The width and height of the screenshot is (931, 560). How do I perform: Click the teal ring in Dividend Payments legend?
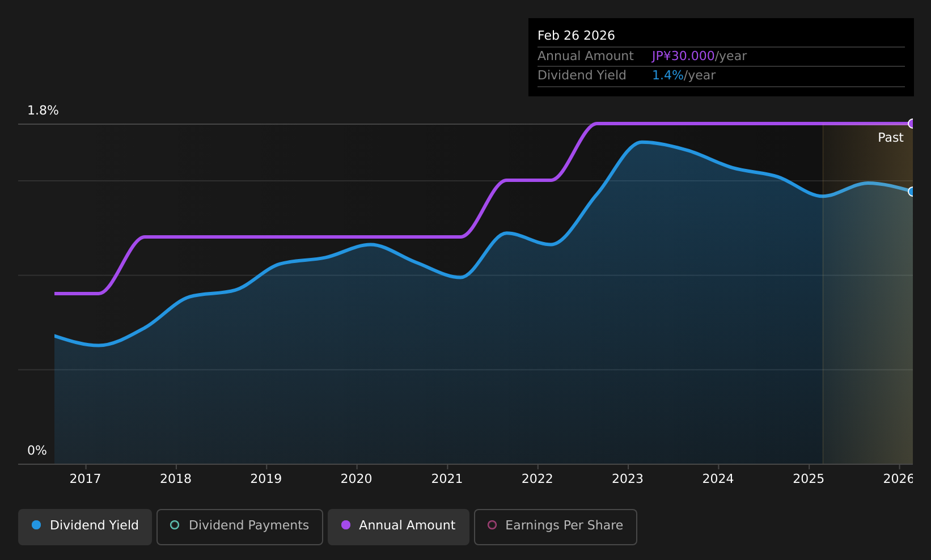175,525
